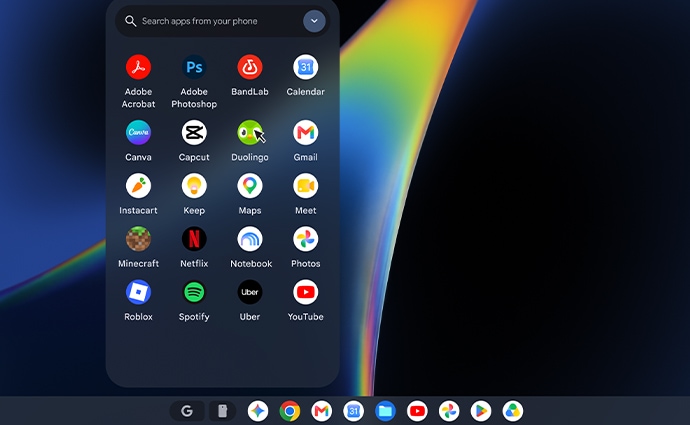The width and height of the screenshot is (690, 425).
Task: Open the BandLab app
Action: click(250, 67)
